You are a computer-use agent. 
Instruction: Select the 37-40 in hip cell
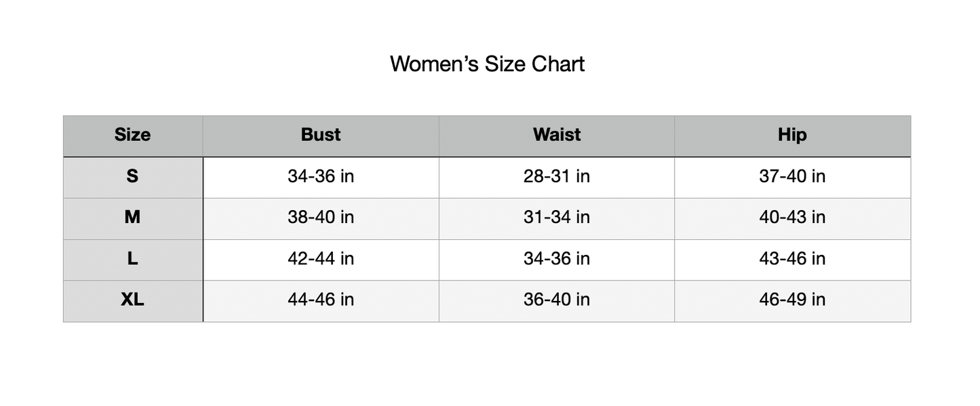pyautogui.click(x=792, y=176)
